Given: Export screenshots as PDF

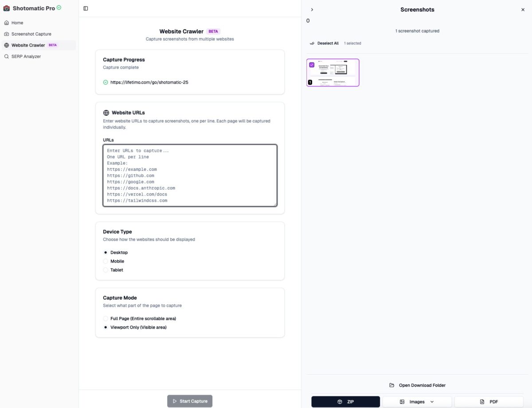Looking at the screenshot, I should tap(488, 402).
